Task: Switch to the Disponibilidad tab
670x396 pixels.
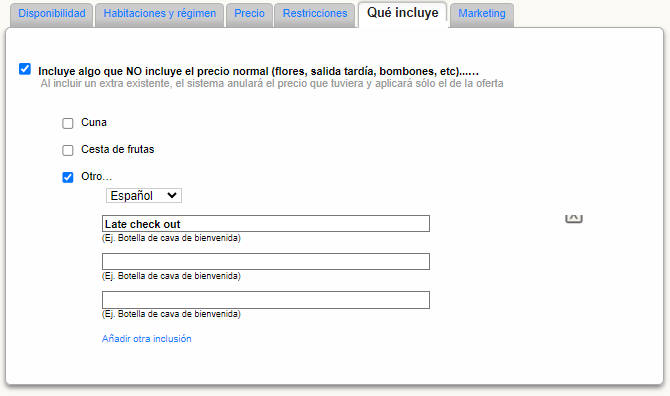Action: 52,14
